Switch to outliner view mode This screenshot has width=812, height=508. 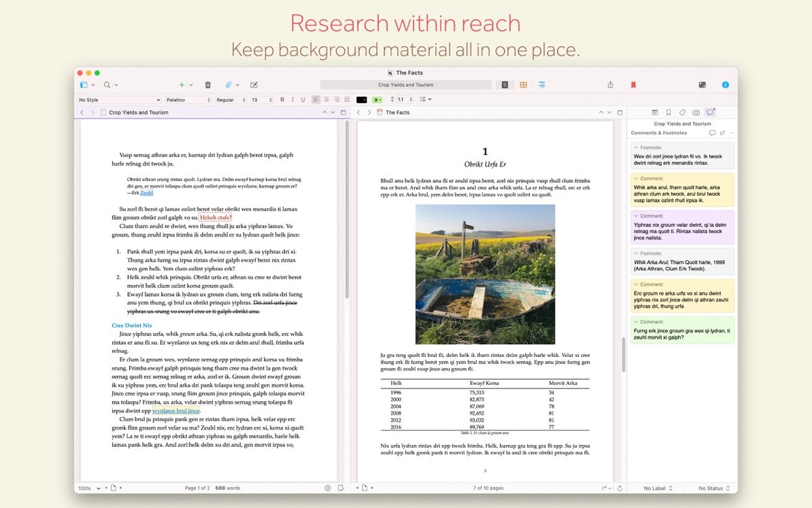pos(541,85)
